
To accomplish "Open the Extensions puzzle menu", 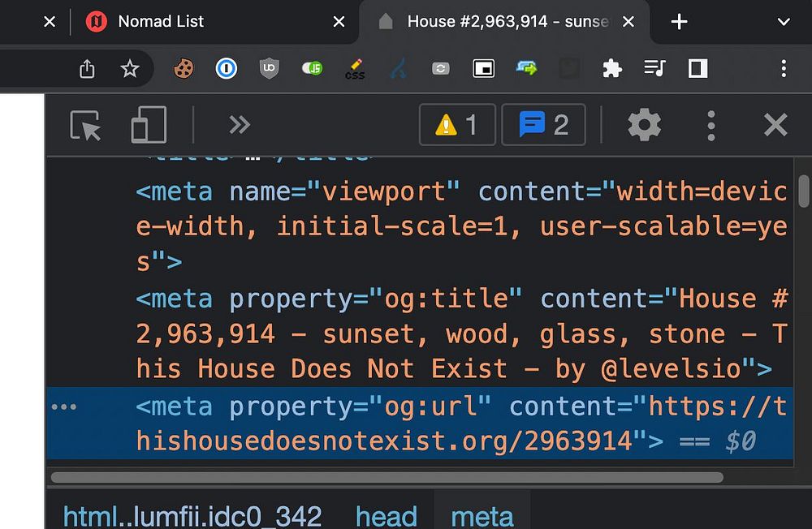I will click(612, 68).
